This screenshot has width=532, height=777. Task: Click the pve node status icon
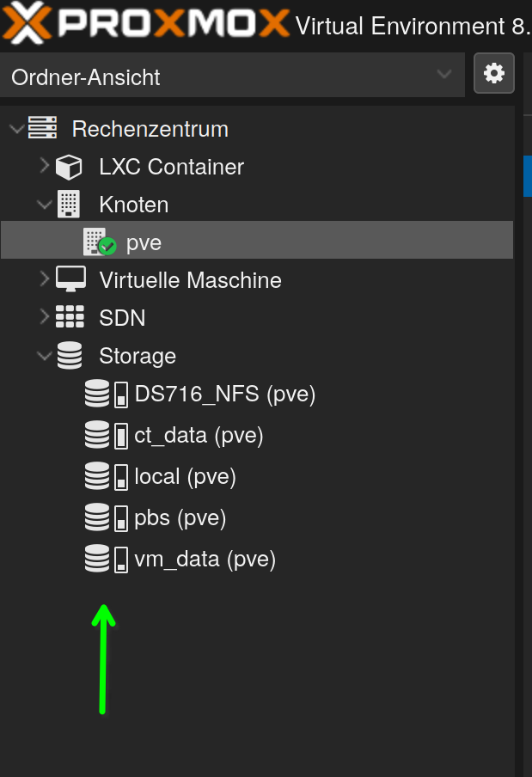pyautogui.click(x=100, y=242)
